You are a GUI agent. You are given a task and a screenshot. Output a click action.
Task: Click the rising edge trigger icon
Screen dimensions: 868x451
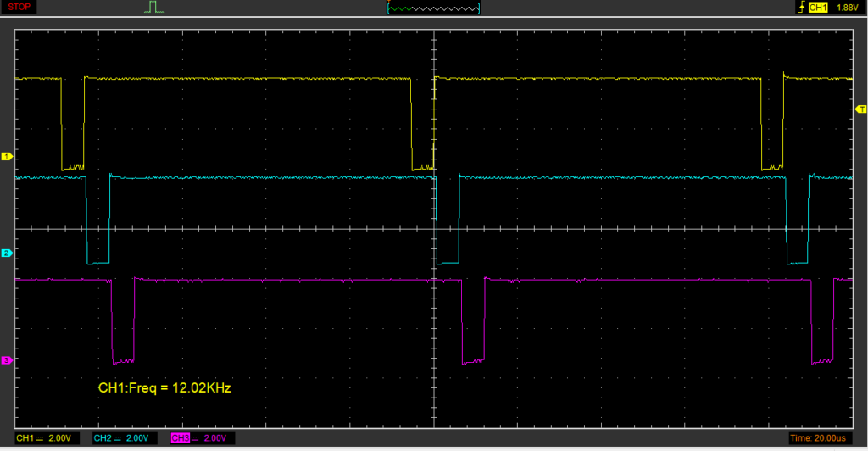tap(800, 8)
